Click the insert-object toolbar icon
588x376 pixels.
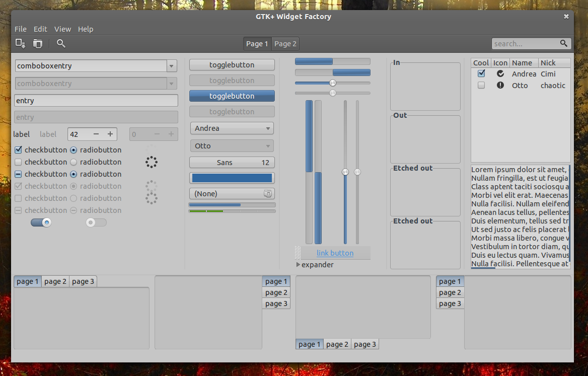point(20,43)
